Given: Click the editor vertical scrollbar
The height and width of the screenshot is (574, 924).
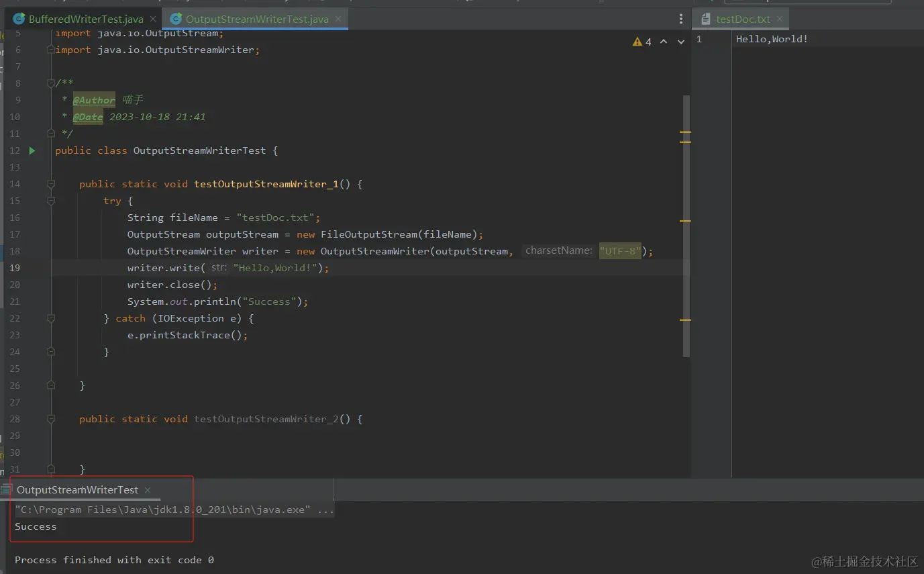Looking at the screenshot, I should tap(686, 226).
